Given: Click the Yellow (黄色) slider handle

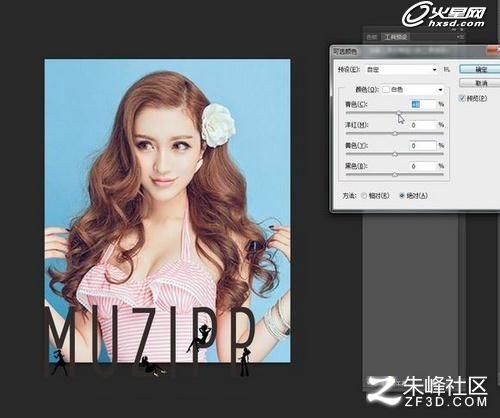Looking at the screenshot, I should coord(395,154).
